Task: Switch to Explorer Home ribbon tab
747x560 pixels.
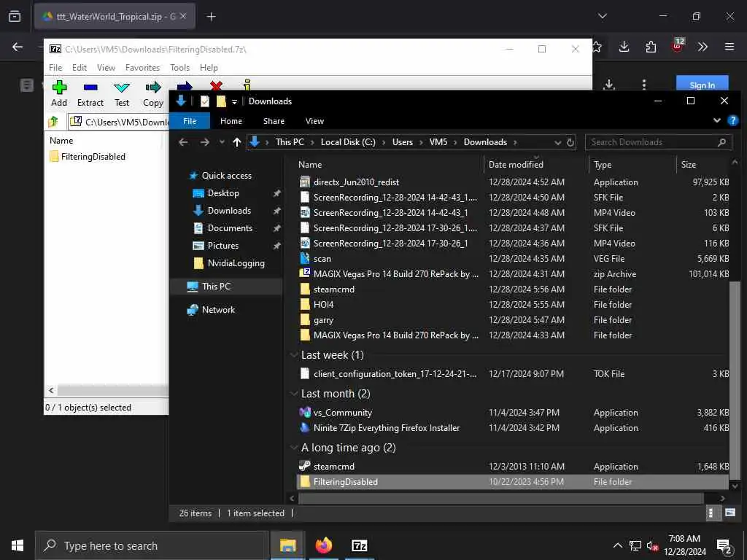Action: [x=231, y=121]
